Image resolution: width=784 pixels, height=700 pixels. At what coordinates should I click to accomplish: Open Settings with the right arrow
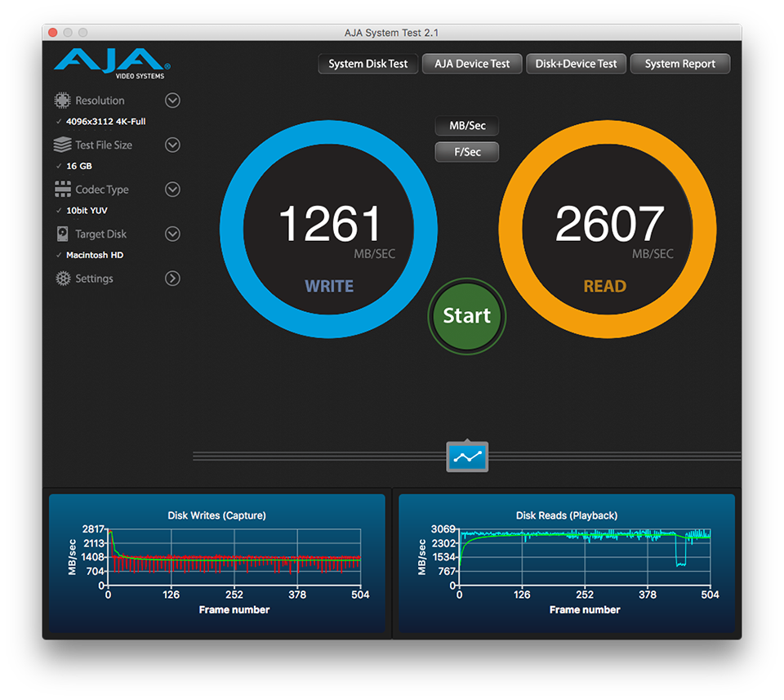coord(172,279)
